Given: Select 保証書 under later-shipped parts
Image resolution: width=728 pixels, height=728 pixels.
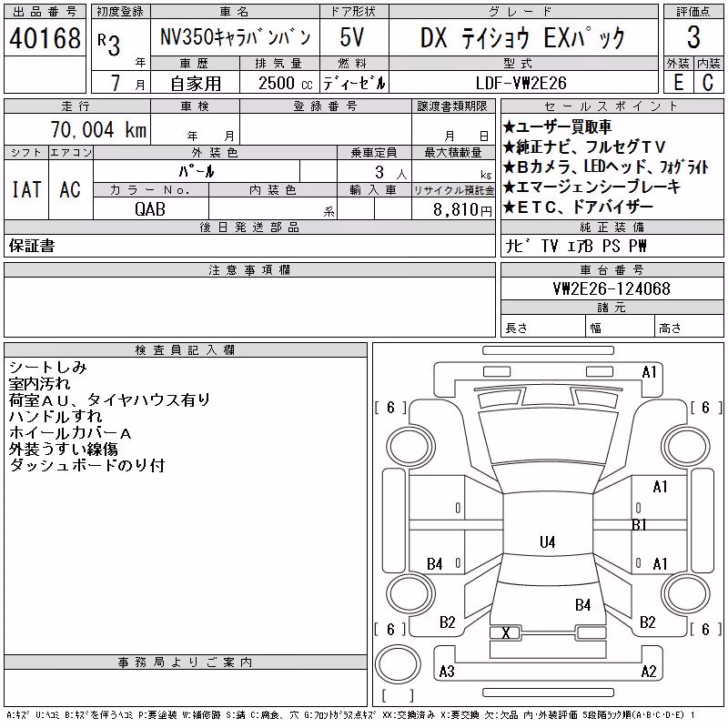Looking at the screenshot, I should click(32, 246).
